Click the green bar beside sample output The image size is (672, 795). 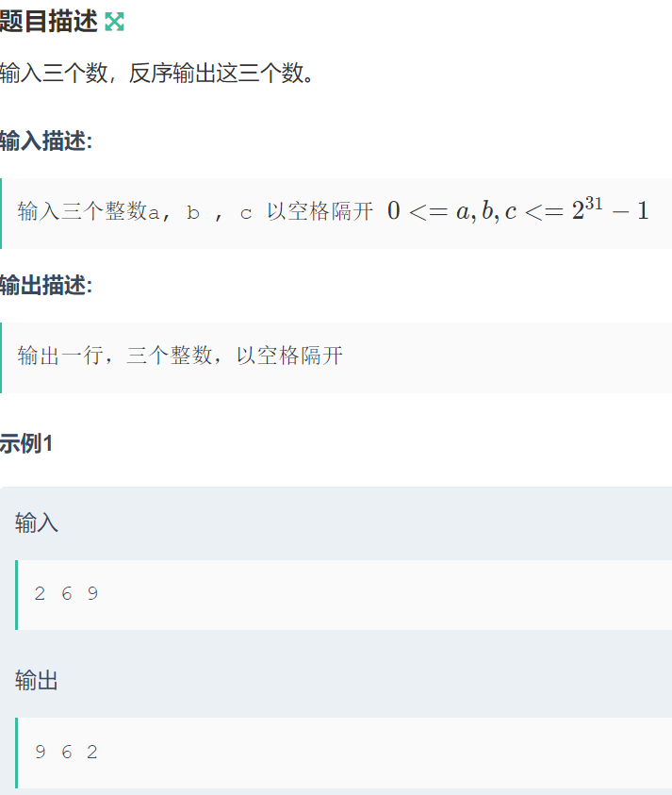click(17, 753)
